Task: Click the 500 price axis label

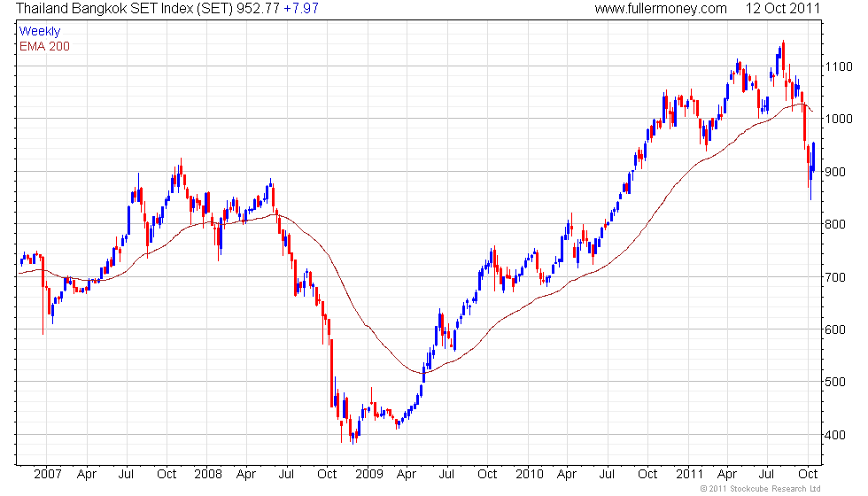Action: pos(835,382)
